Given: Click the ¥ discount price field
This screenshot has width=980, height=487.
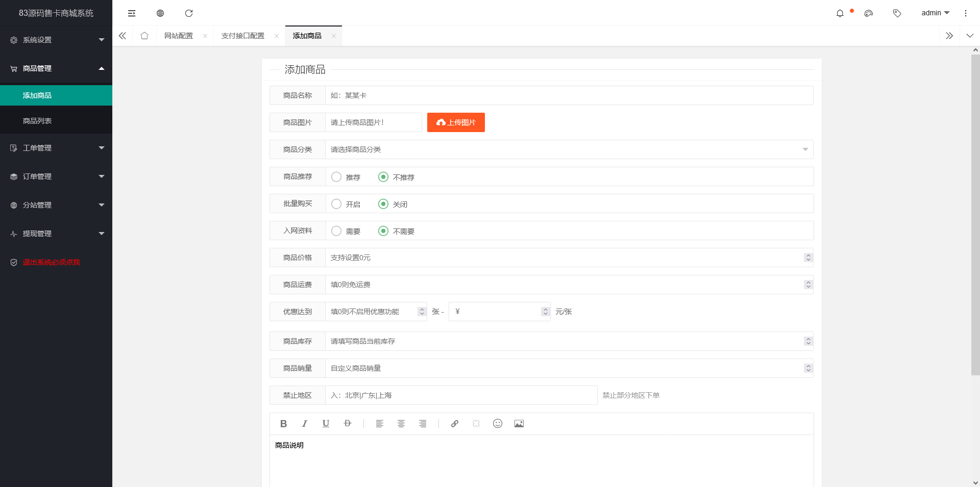Looking at the screenshot, I should pos(500,312).
